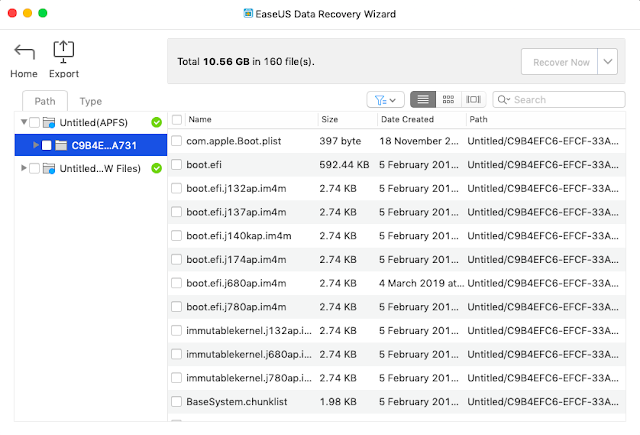This screenshot has width=640, height=435.
Task: Check immutablekernel.j132ap checkbox
Action: click(176, 330)
